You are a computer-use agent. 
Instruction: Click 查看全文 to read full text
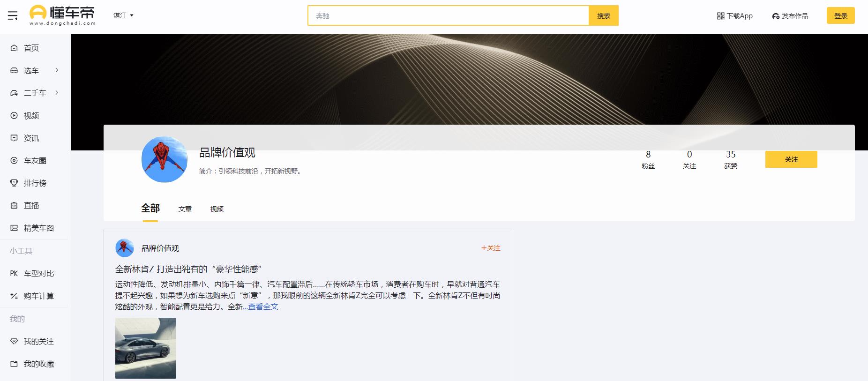[x=263, y=306]
